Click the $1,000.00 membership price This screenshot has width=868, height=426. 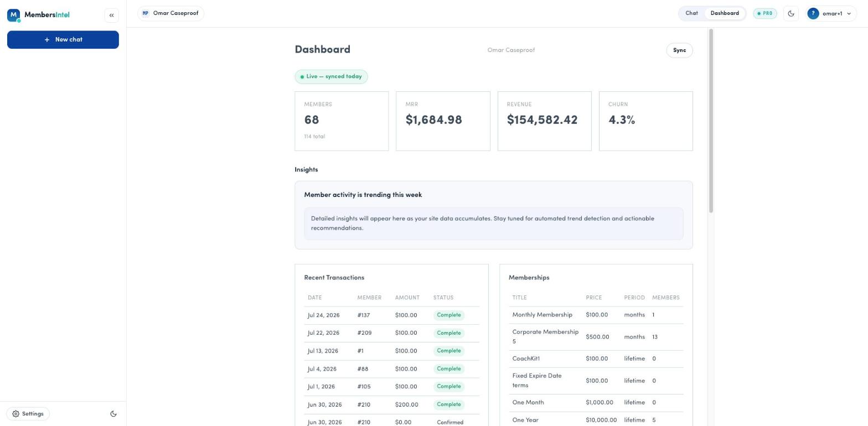click(600, 403)
